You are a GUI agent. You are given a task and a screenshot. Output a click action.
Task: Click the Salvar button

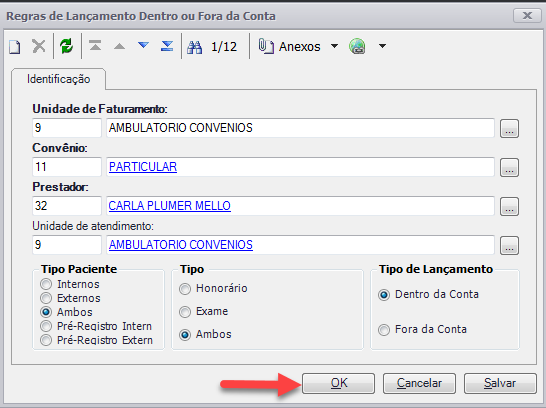tap(500, 383)
